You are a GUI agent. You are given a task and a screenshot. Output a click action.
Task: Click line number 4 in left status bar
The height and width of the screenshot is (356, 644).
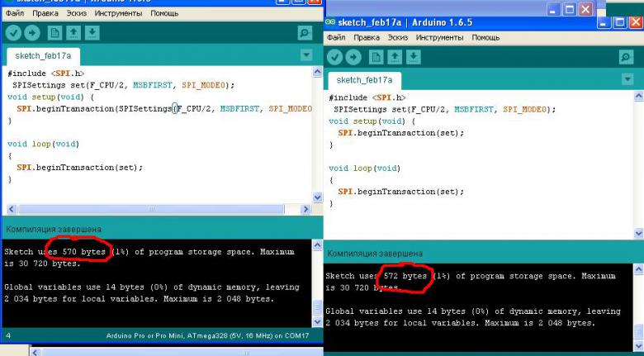tap(8, 335)
